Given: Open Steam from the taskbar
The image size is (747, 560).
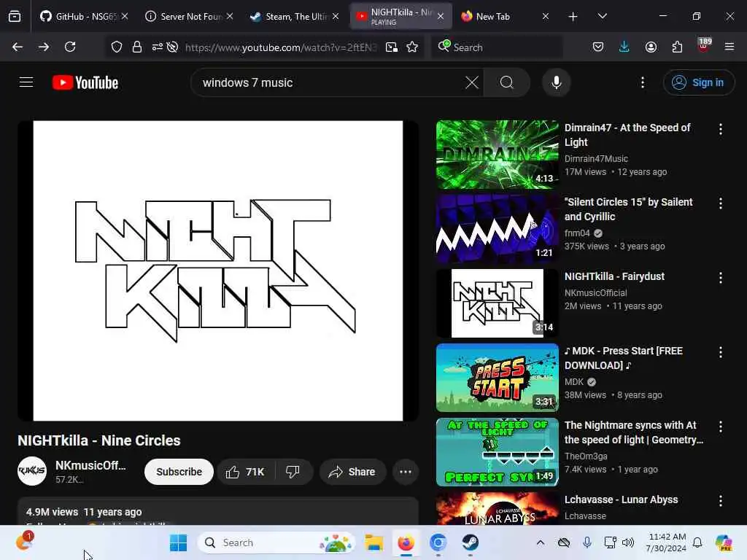Looking at the screenshot, I should (x=471, y=542).
